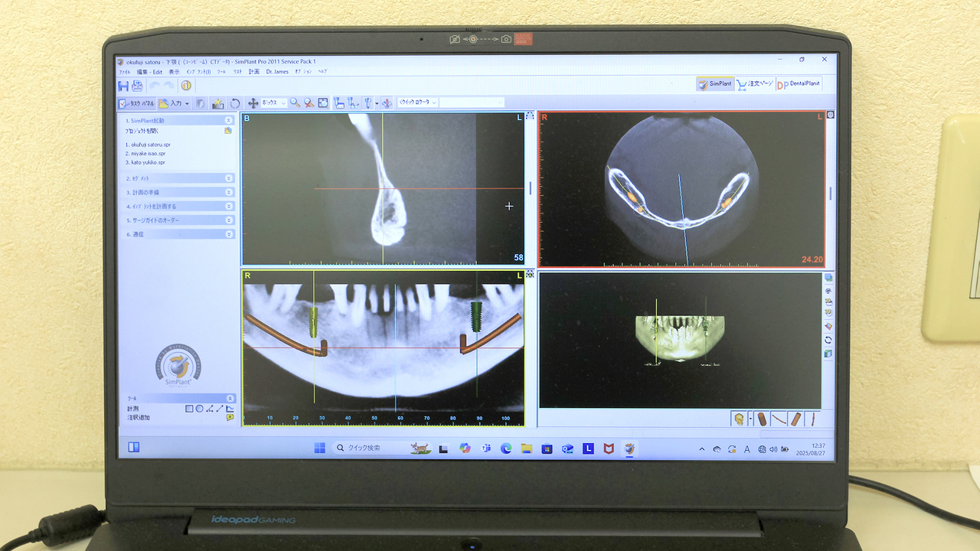Click the Save project floppy disk icon

tap(123, 86)
